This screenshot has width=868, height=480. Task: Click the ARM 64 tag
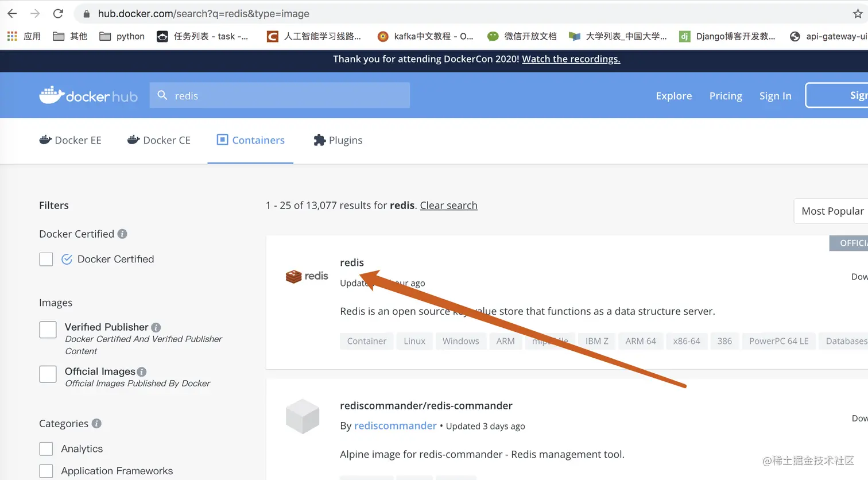[641, 341]
